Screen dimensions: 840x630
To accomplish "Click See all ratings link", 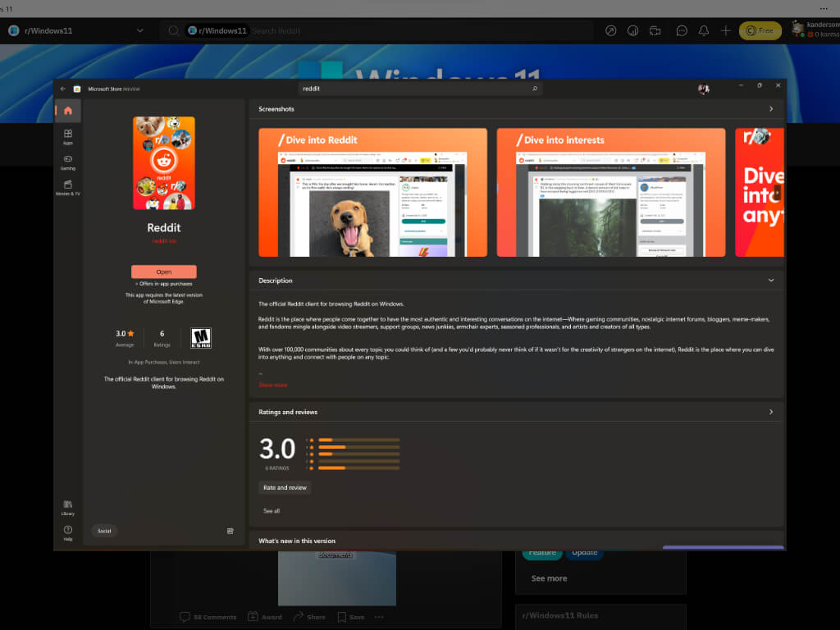I will (272, 511).
